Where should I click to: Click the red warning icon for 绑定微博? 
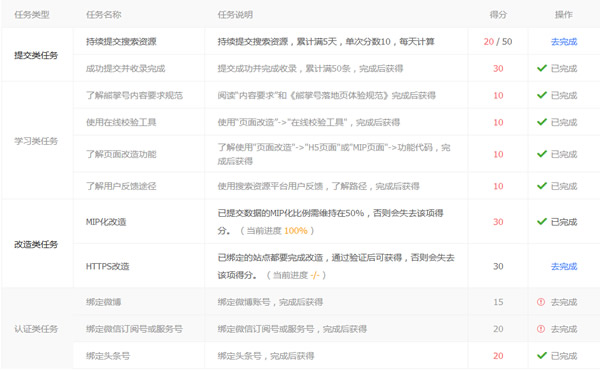[541, 302]
